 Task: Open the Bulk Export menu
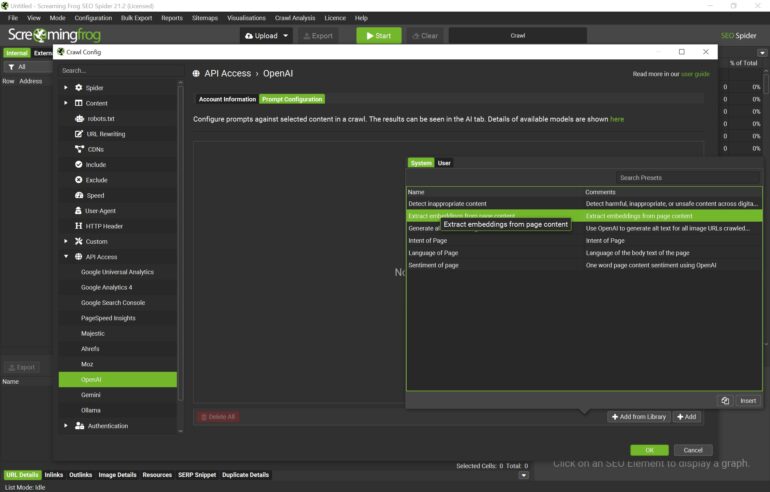(137, 18)
